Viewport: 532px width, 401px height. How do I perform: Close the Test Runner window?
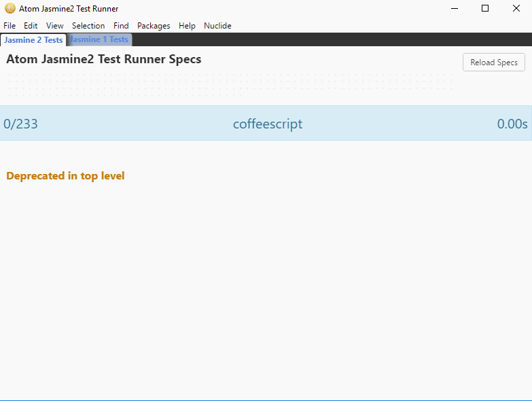[x=516, y=8]
